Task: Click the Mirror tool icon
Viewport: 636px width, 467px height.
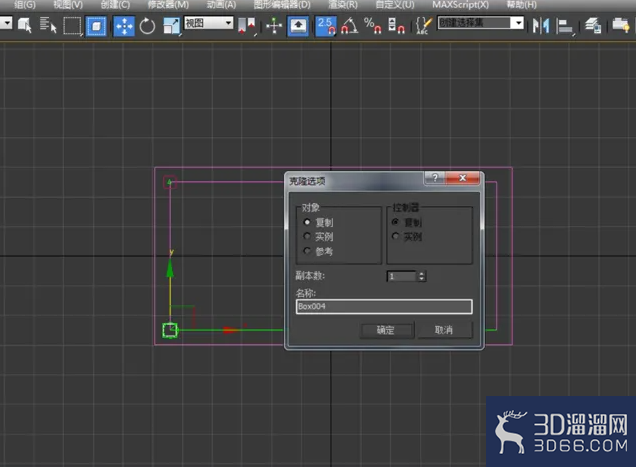Action: (541, 26)
